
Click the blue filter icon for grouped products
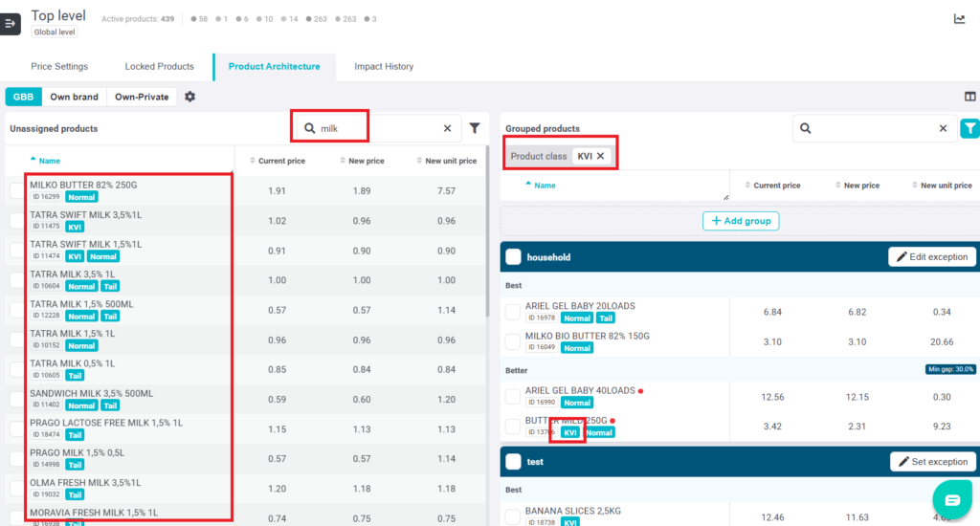tap(969, 128)
